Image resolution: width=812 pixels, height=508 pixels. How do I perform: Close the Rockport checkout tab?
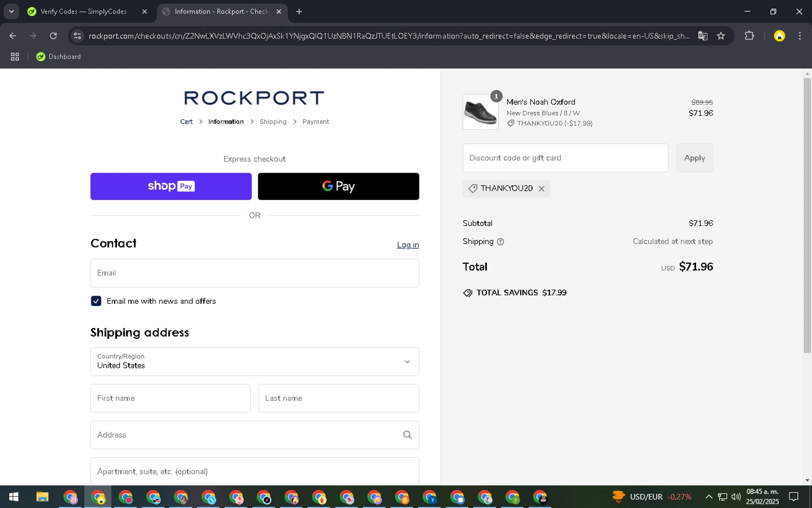(x=279, y=11)
